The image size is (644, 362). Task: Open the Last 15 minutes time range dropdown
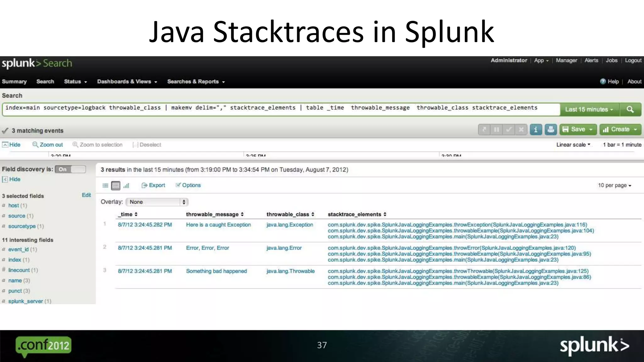(590, 109)
